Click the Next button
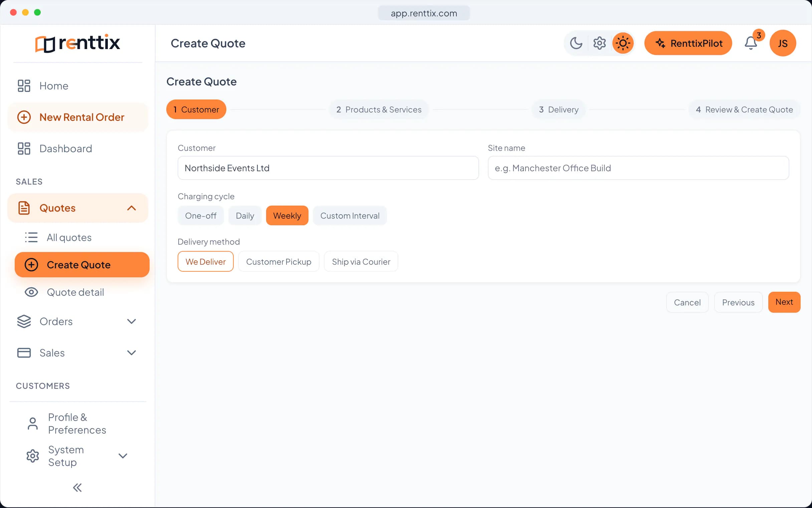This screenshot has height=508, width=812. tap(784, 302)
